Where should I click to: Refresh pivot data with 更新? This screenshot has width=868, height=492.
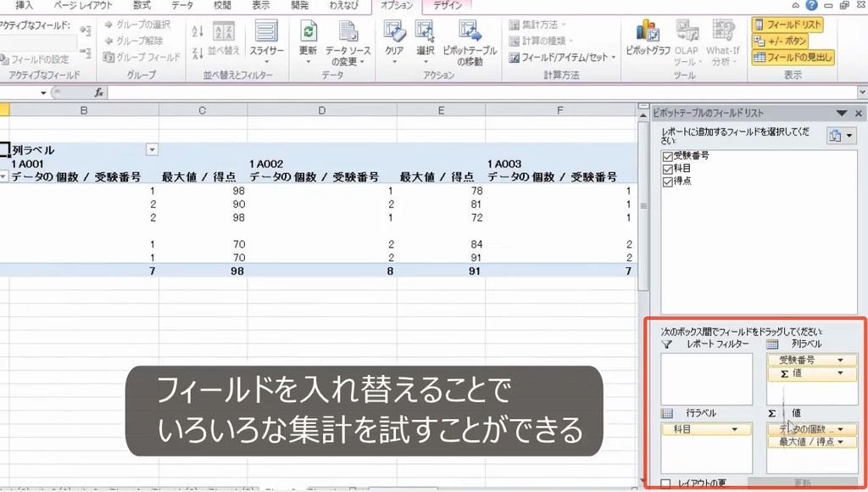tap(308, 42)
